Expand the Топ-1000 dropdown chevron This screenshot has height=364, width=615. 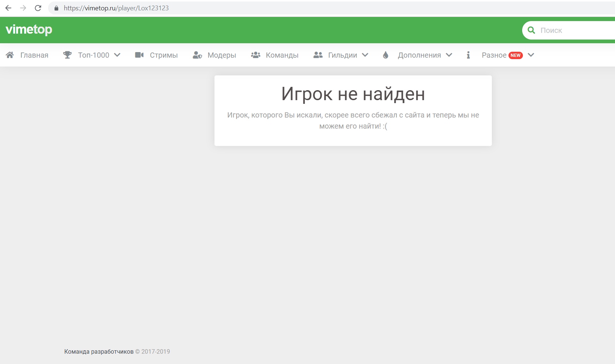[x=117, y=55]
